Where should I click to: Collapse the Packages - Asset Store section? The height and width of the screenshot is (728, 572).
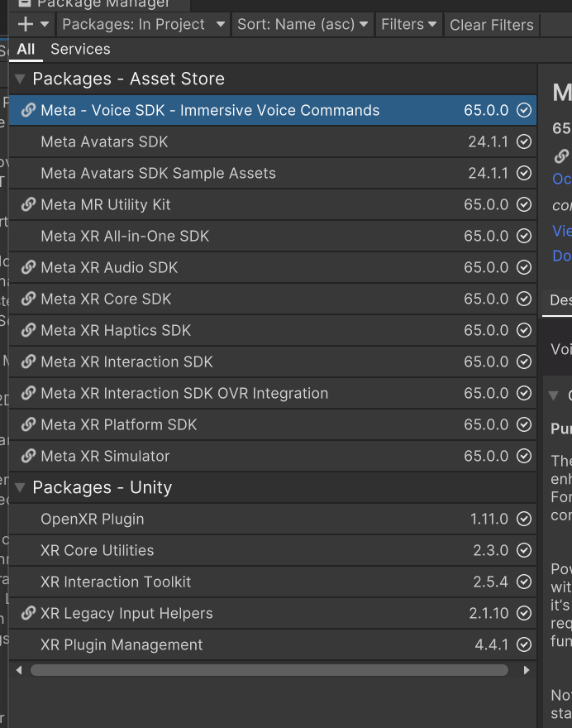pyautogui.click(x=18, y=79)
